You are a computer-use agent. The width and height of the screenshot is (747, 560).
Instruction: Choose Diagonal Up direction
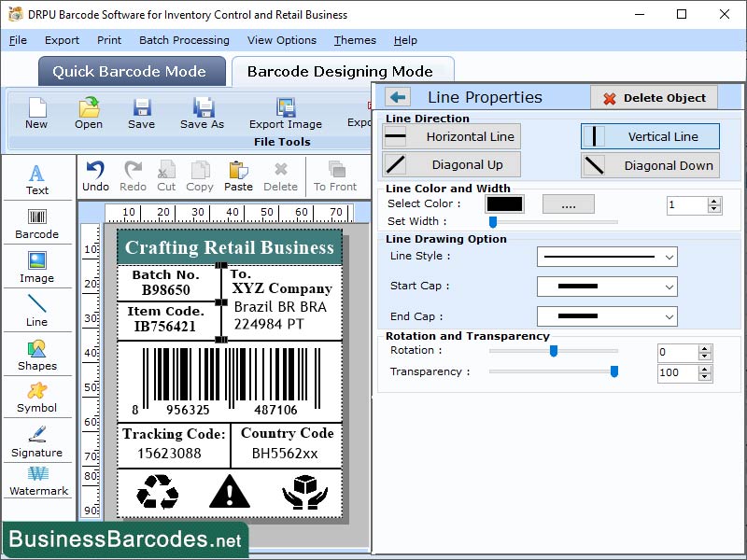coord(451,165)
